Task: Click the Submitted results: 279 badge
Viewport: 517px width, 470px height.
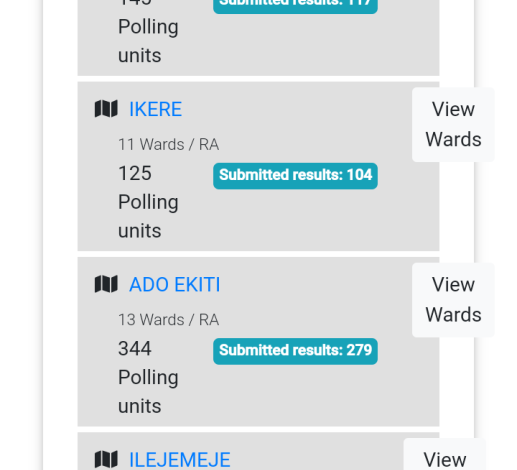Action: (295, 351)
